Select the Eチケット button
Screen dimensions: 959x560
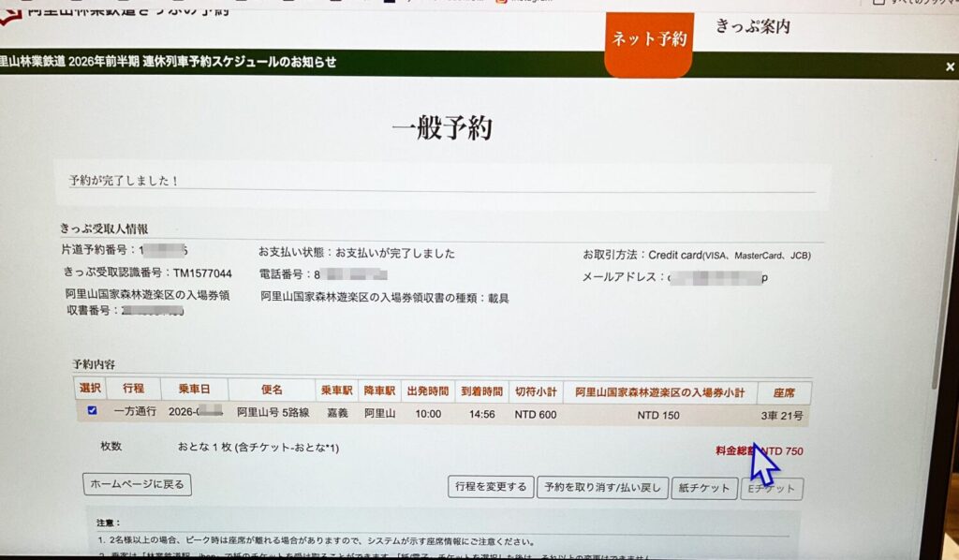[772, 489]
